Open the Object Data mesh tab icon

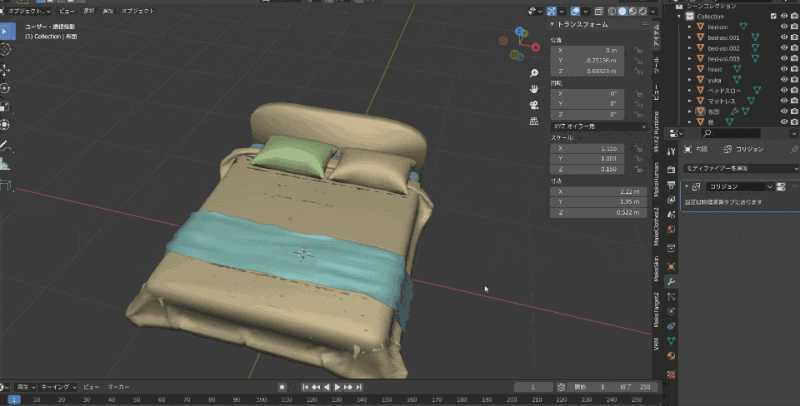671,341
